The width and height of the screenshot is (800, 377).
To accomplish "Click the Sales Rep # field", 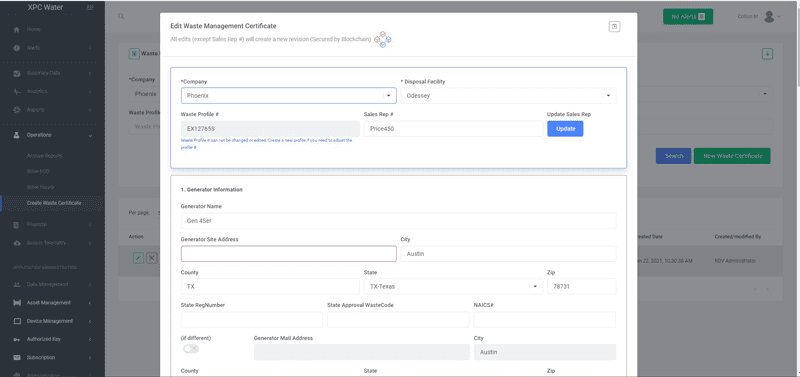I will (454, 129).
